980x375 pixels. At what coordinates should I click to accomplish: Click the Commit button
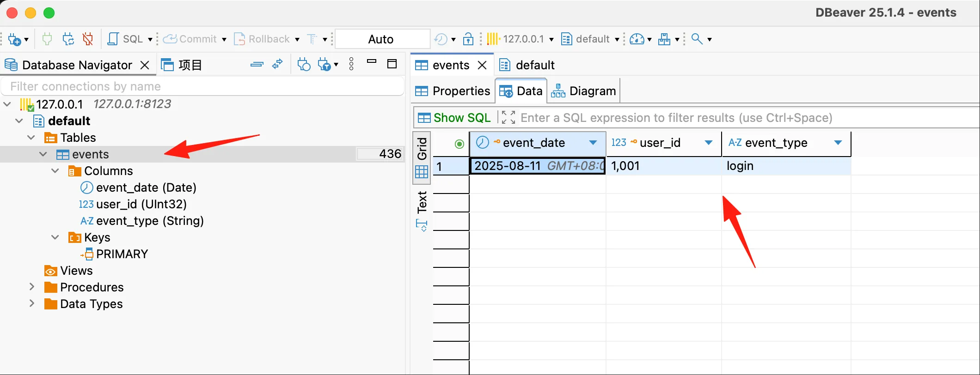[191, 39]
